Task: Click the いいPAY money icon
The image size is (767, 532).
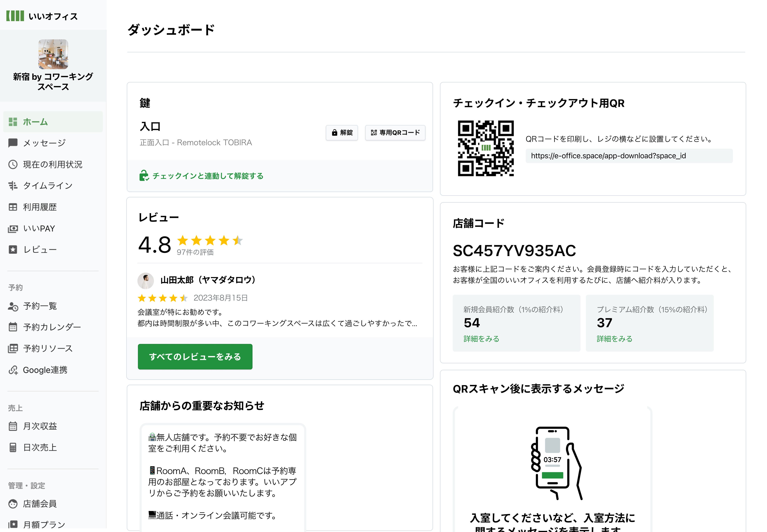Action: coord(13,229)
